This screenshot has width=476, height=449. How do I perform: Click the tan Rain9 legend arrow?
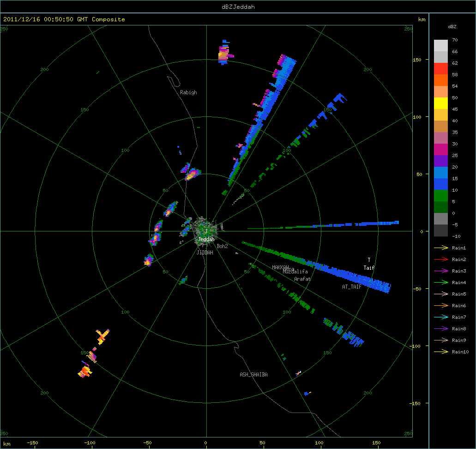(x=441, y=340)
